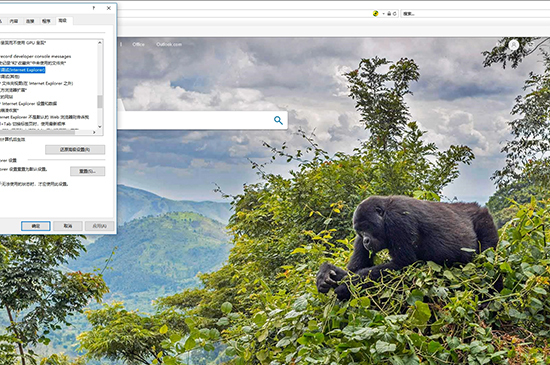This screenshot has width=550, height=365.
Task: Click the settings list scroll-down arrow
Action: pyautogui.click(x=100, y=126)
